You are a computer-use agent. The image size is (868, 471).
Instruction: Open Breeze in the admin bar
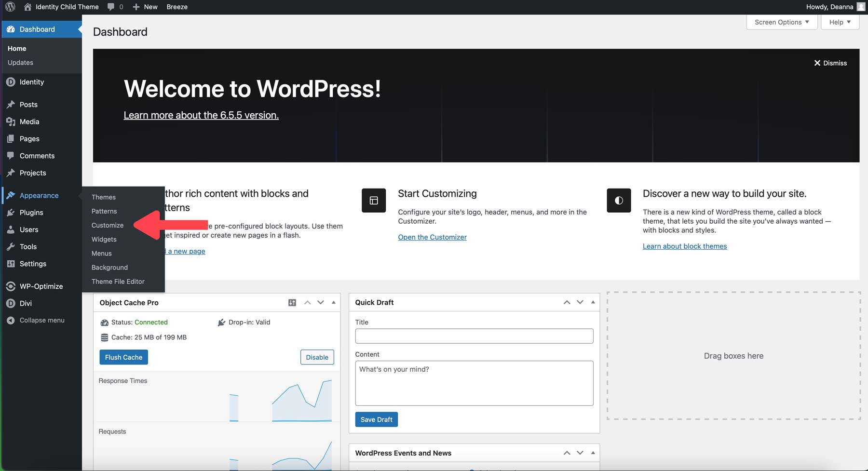177,7
